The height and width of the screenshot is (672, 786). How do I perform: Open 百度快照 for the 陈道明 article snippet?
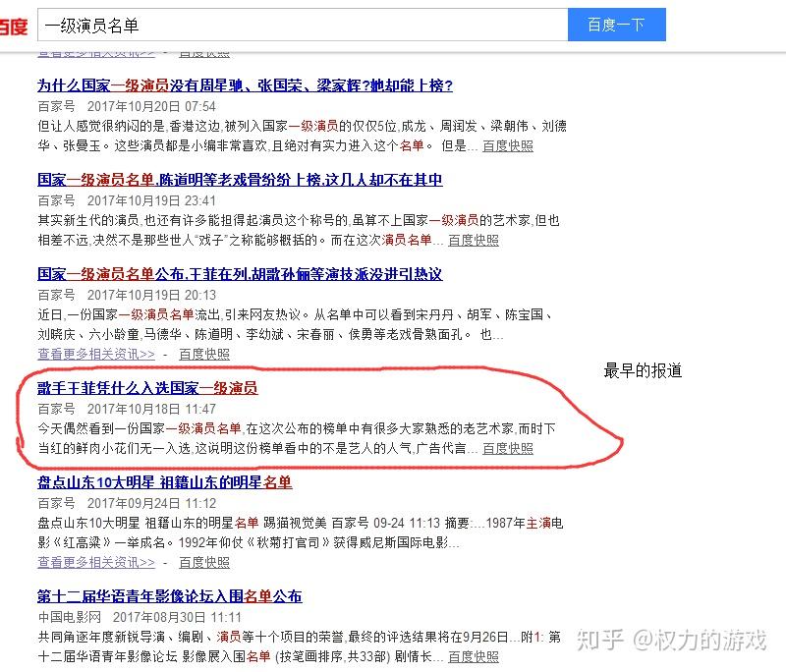tap(474, 240)
